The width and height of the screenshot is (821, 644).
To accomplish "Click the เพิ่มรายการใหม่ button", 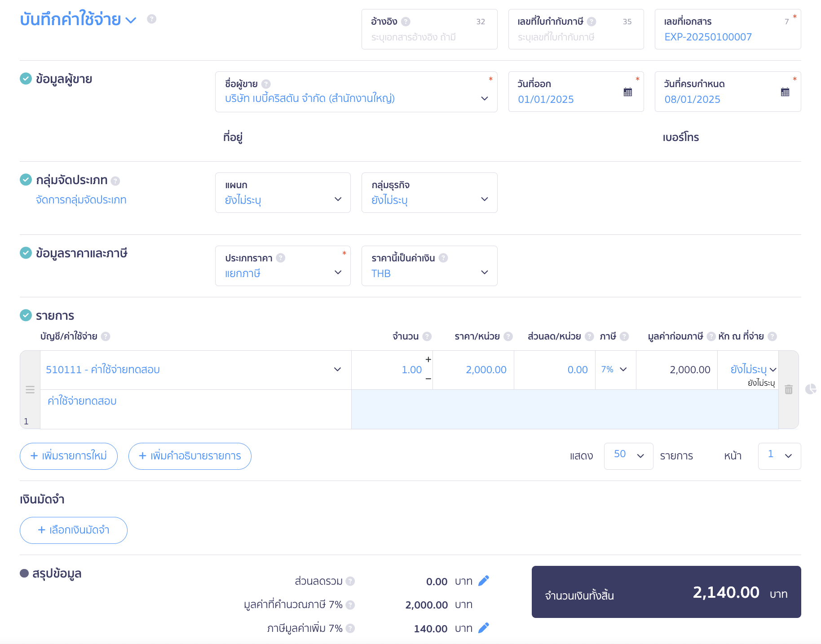I will (x=69, y=456).
